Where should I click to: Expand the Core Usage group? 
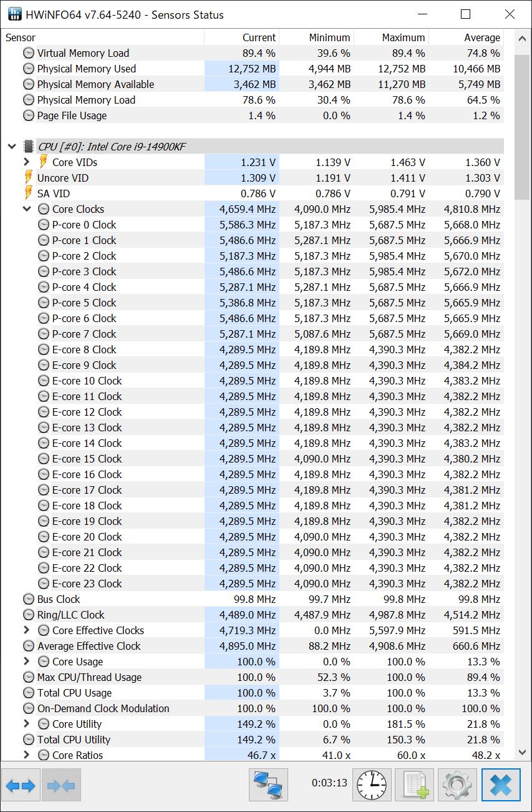tap(26, 662)
